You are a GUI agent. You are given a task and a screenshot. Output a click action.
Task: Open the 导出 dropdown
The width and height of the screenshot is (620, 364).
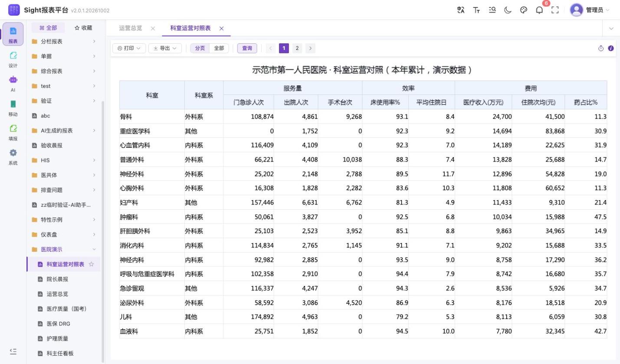[165, 48]
